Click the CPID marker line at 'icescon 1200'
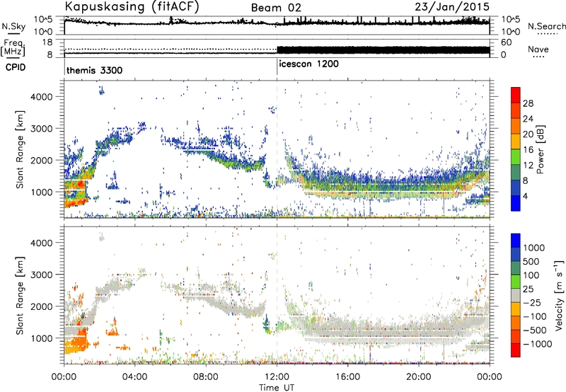This screenshot has width=566, height=392. 277,67
